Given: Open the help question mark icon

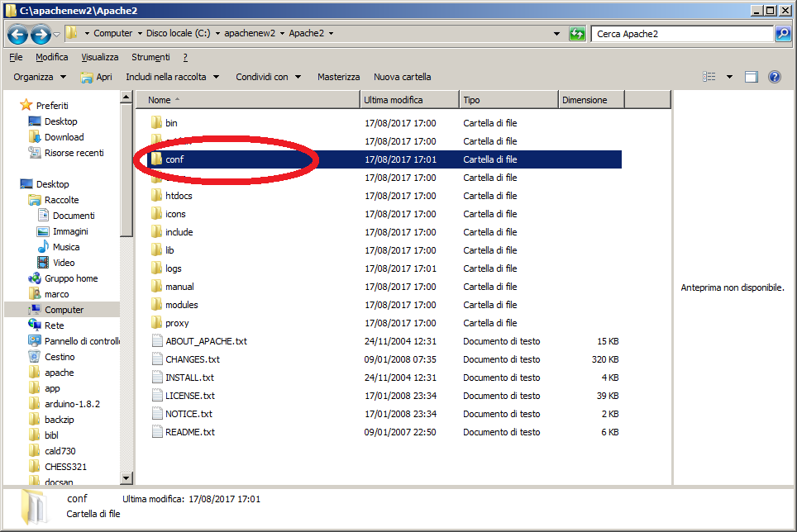Looking at the screenshot, I should tap(775, 77).
